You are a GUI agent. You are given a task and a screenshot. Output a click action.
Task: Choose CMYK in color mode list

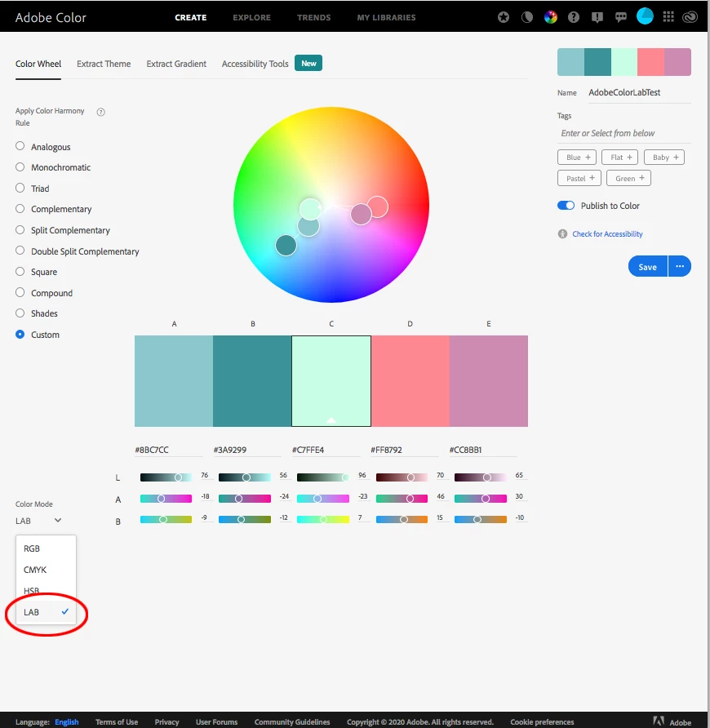(x=46, y=570)
